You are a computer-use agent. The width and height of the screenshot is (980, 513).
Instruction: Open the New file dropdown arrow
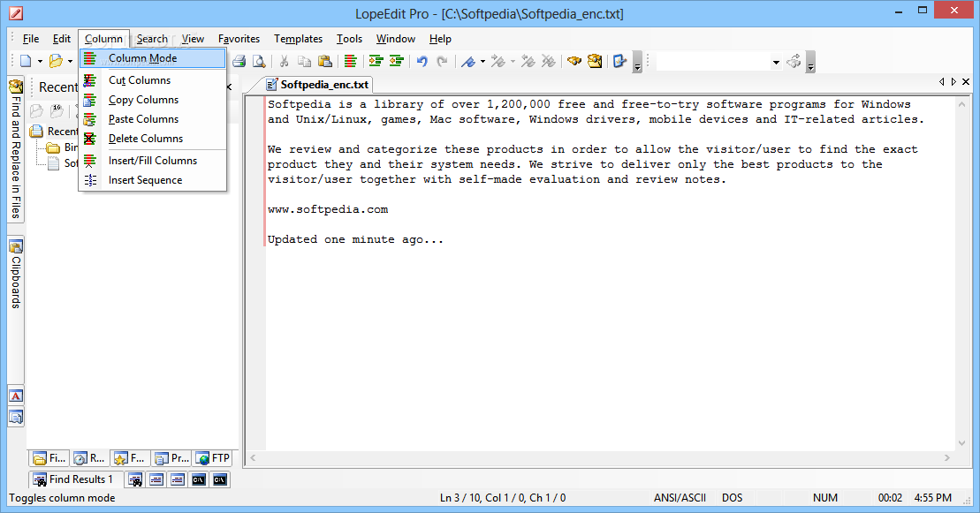pos(40,61)
